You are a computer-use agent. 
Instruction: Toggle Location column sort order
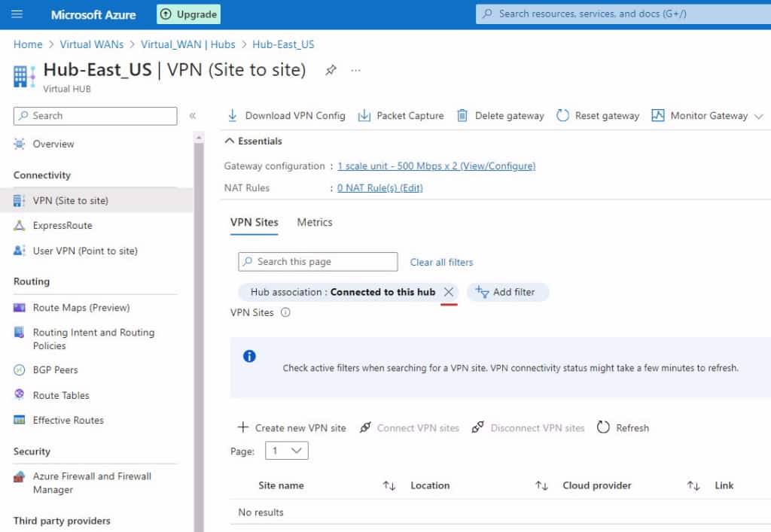542,485
